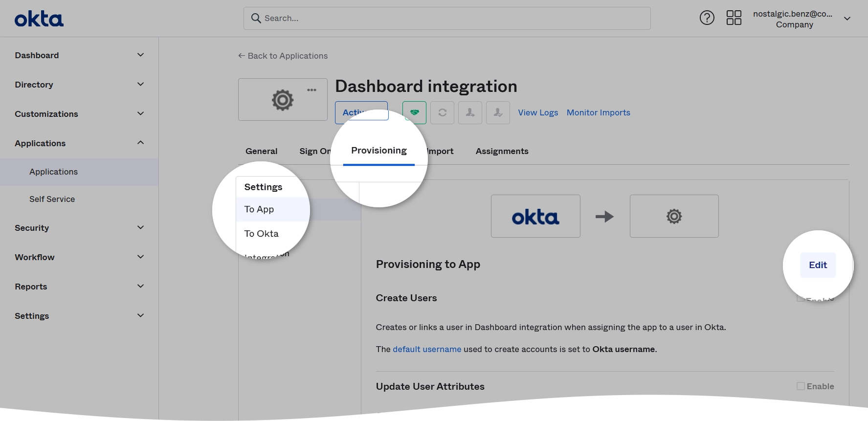The width and height of the screenshot is (868, 421).
Task: Click the gear target app box
Action: (674, 216)
